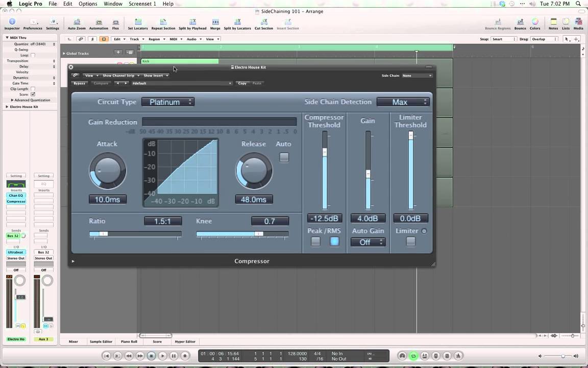Click the Set Locators icon
588x368 pixels.
pos(138,24)
